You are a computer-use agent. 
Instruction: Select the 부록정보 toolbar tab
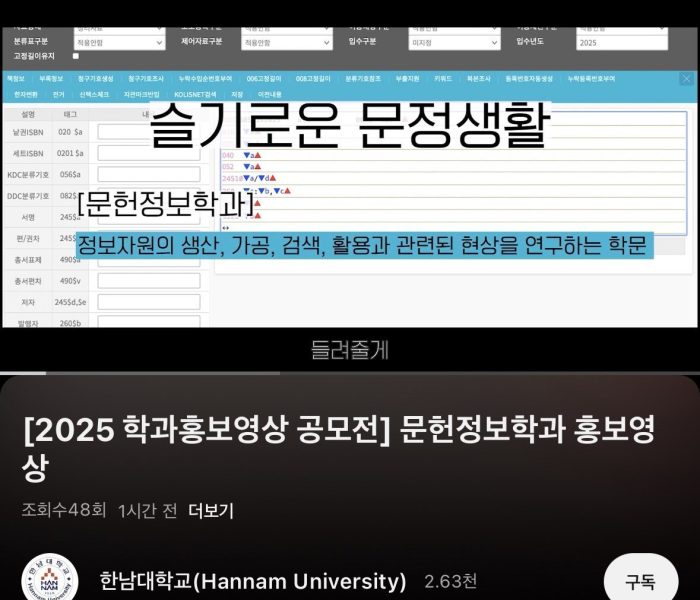click(x=51, y=79)
